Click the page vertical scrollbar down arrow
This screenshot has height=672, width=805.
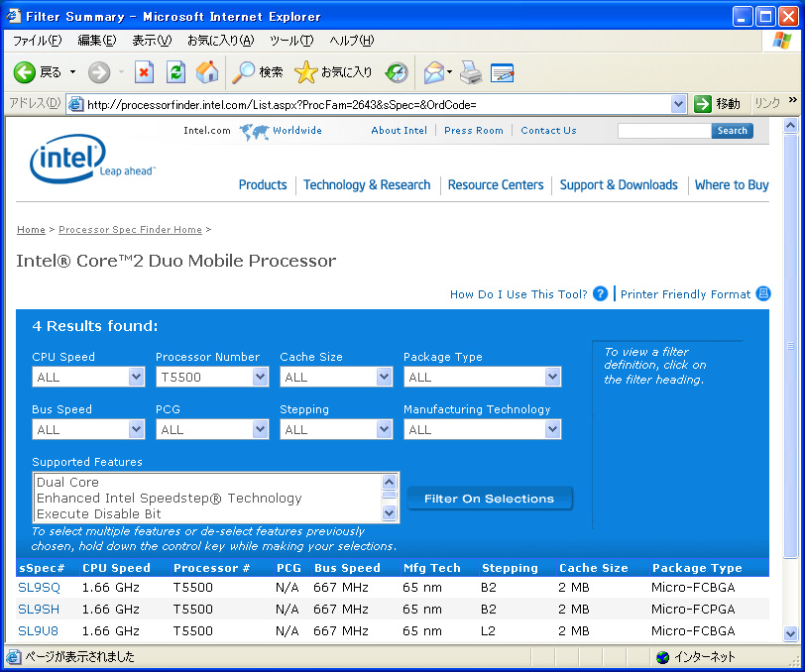790,633
